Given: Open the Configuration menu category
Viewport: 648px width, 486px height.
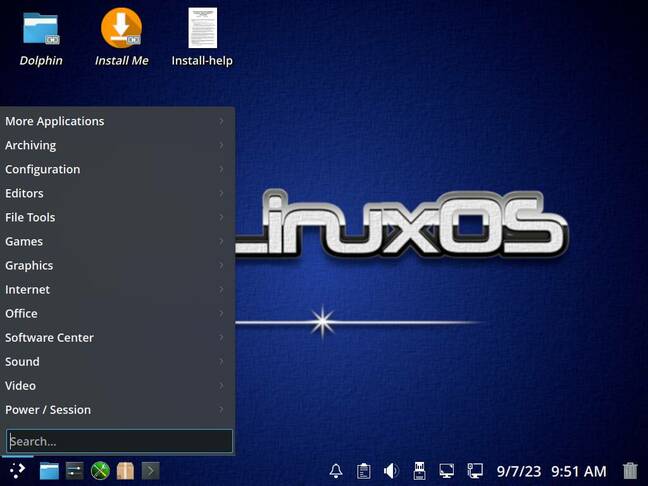Looking at the screenshot, I should pyautogui.click(x=117, y=169).
